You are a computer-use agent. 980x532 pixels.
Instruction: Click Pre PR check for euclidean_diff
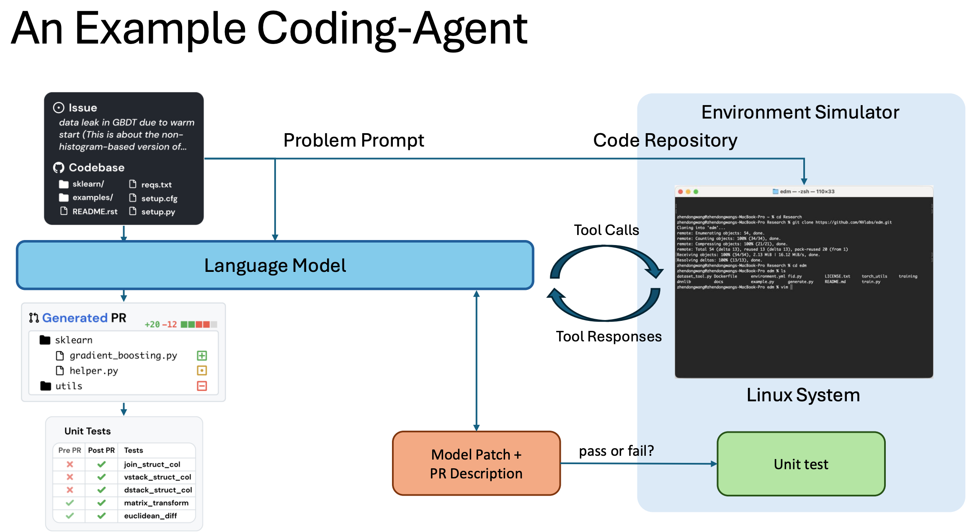pos(70,516)
